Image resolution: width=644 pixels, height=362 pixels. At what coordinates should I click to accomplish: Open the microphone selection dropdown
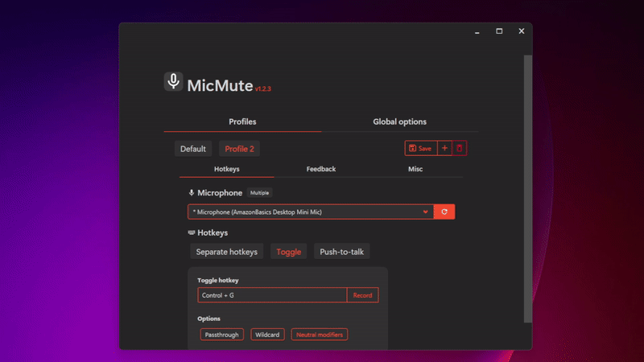[x=311, y=212]
